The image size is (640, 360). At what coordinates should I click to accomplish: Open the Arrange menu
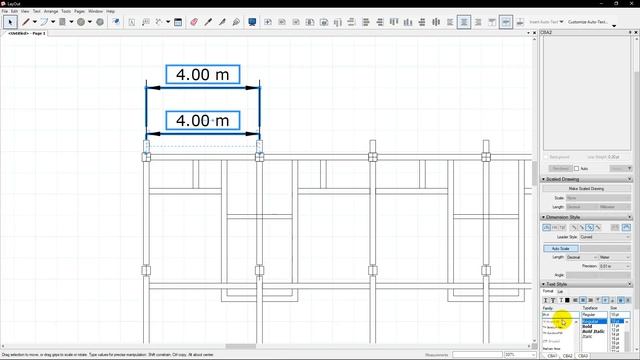pos(51,11)
